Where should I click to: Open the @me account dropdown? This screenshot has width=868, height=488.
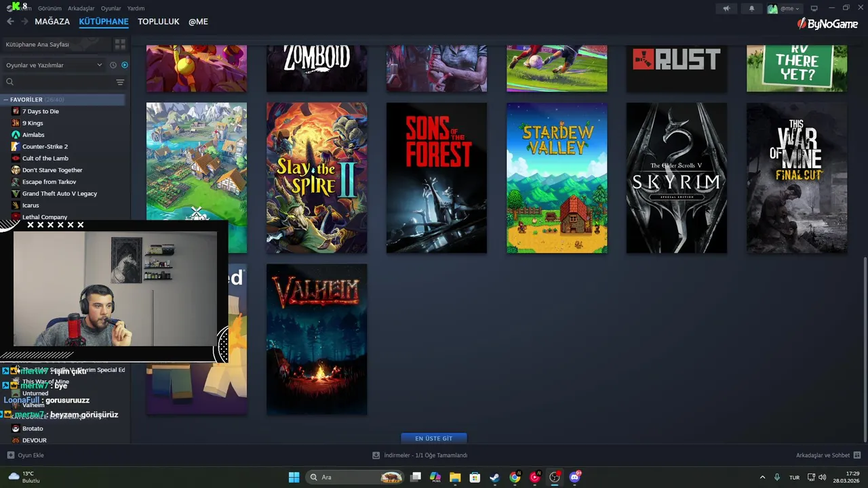784,9
